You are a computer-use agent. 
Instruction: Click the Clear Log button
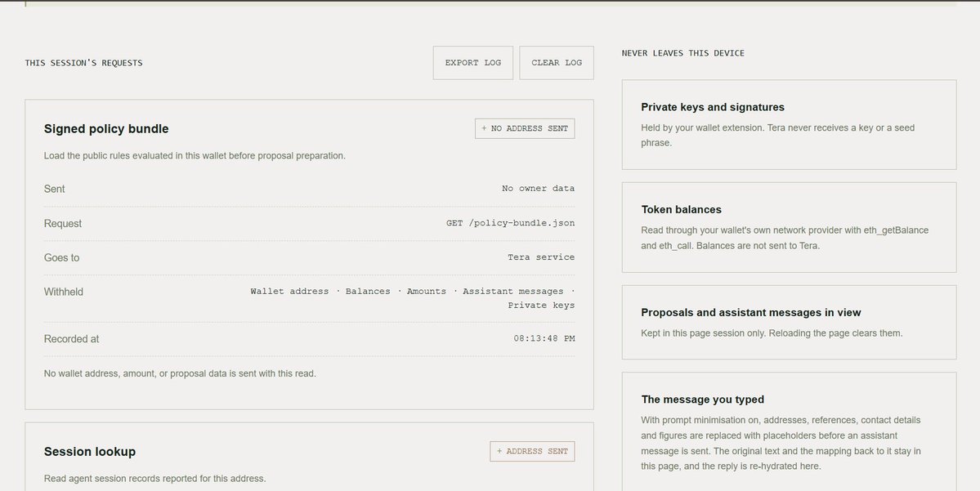point(557,62)
